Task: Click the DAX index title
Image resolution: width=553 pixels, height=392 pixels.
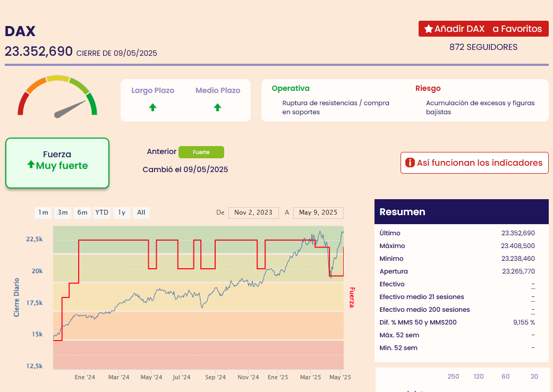Action: click(x=20, y=31)
